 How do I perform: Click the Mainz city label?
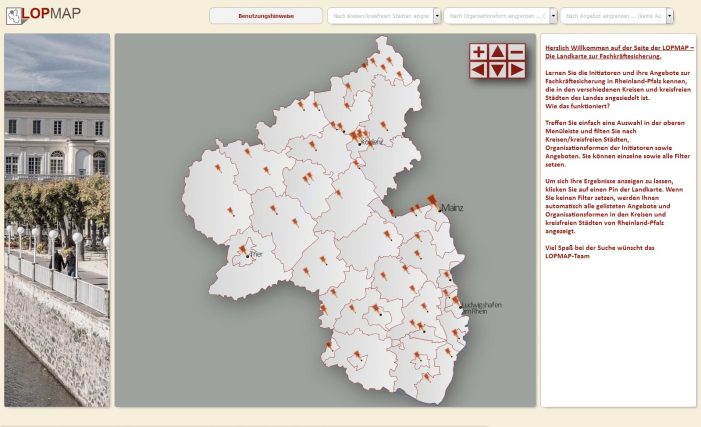[452, 208]
